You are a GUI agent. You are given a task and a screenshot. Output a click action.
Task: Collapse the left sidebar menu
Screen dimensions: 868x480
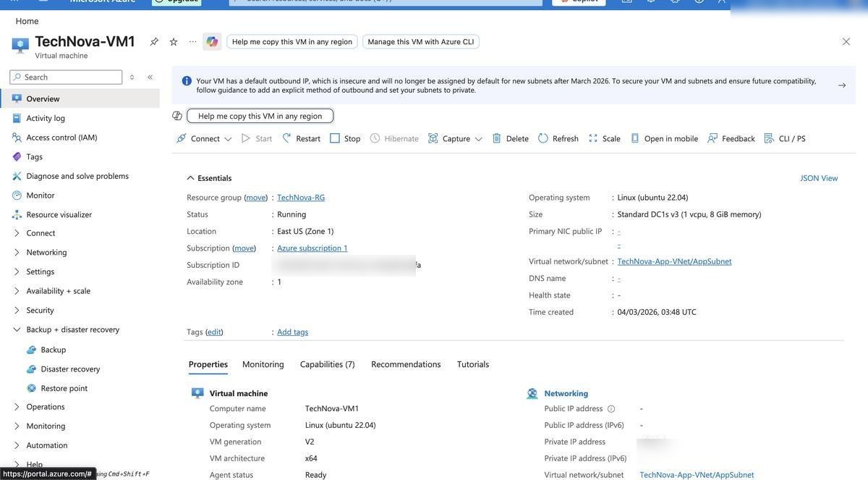tap(150, 77)
